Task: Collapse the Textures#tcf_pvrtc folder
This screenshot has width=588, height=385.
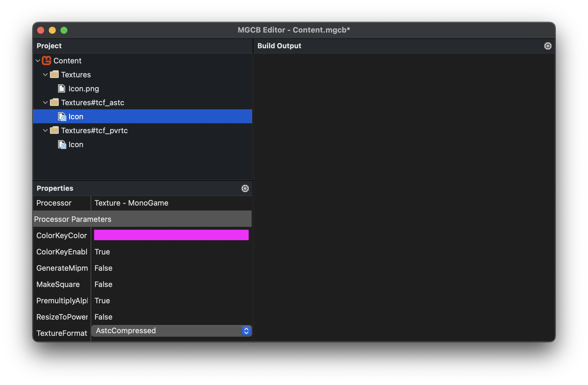Action: point(45,130)
